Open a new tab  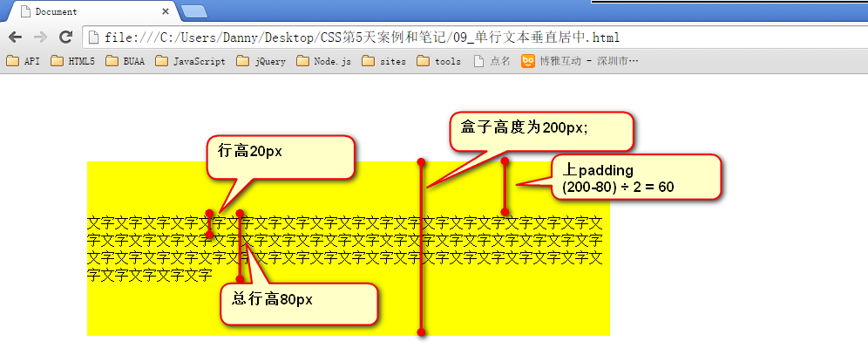click(x=193, y=11)
